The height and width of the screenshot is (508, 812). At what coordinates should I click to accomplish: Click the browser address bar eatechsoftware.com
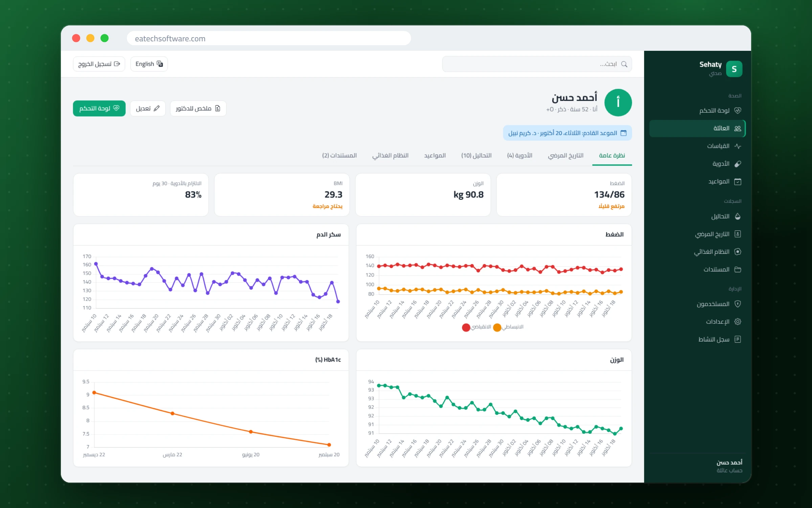[269, 38]
